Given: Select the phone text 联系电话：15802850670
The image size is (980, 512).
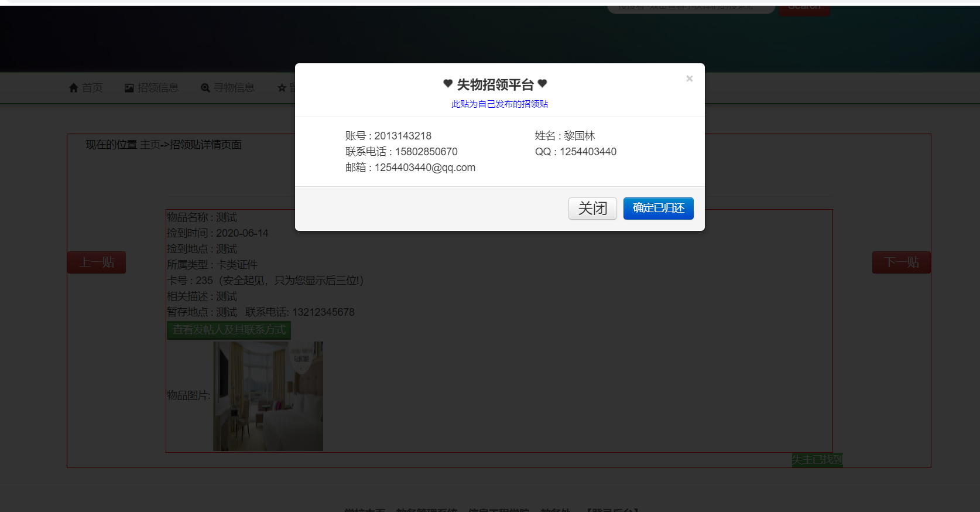Looking at the screenshot, I should pos(402,152).
